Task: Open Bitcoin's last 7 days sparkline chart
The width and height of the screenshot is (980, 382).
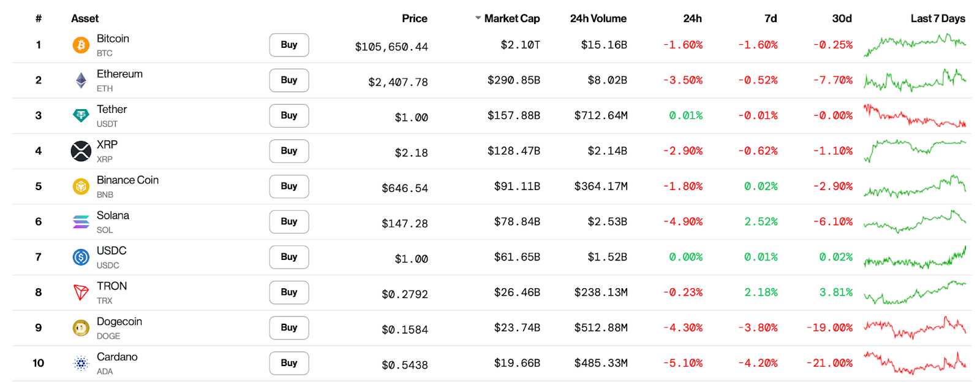Action: point(914,44)
